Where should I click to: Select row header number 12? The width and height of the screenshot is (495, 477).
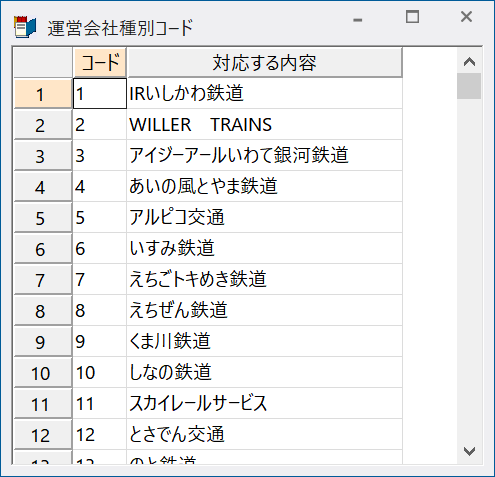tap(43, 435)
